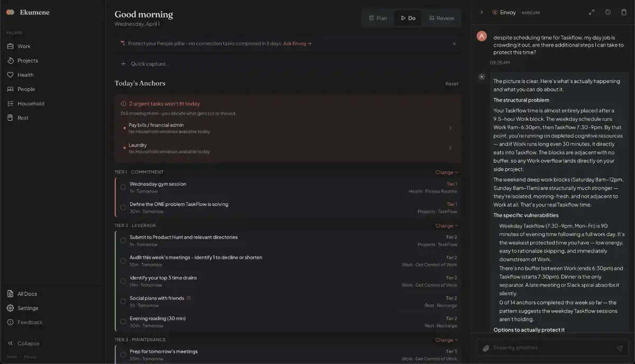Viewport: 635px width, 364px height.
Task: Mark Wednesday gym session as complete
Action: tap(123, 187)
